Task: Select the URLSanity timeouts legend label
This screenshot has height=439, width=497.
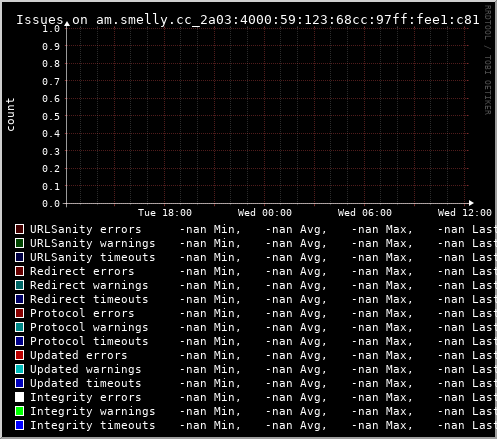Action: pyautogui.click(x=93, y=257)
